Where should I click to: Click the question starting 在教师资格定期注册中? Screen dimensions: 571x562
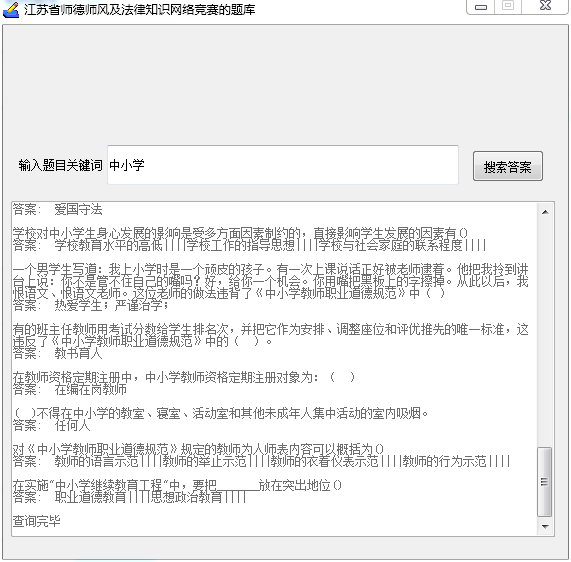[184, 377]
